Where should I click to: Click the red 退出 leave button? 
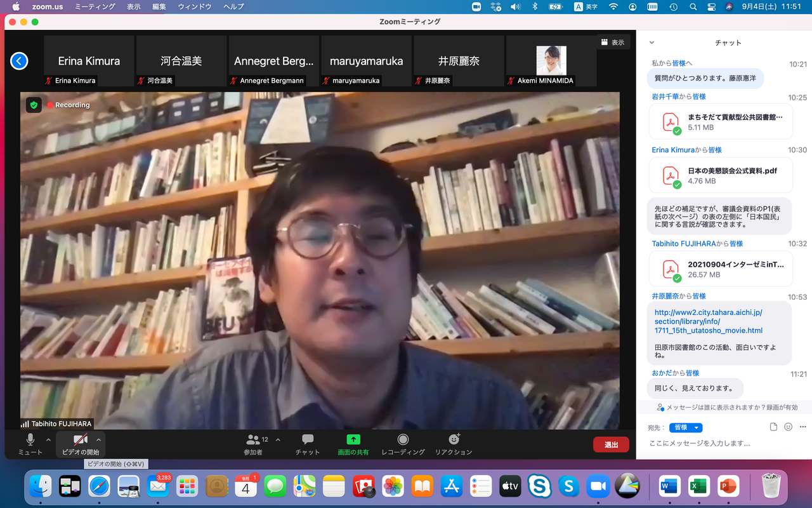pyautogui.click(x=611, y=444)
